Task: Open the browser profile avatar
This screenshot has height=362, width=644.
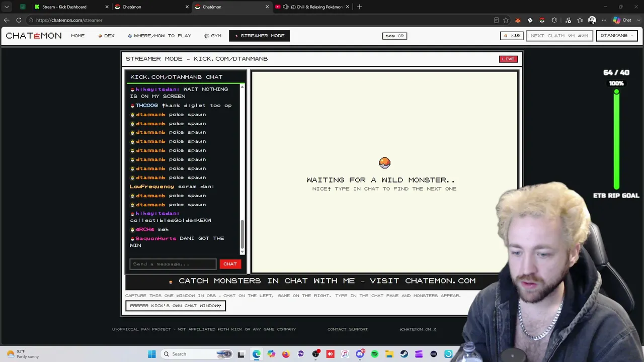Action: tap(592, 20)
